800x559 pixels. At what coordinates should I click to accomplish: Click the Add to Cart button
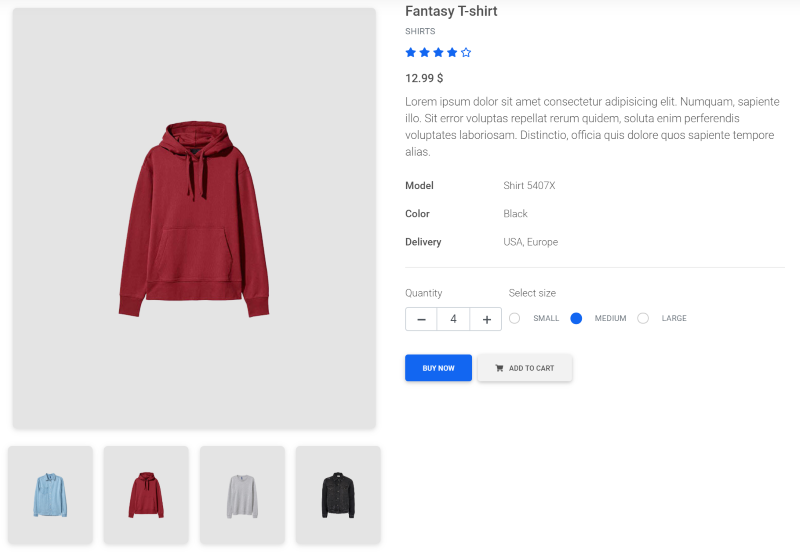pos(524,368)
